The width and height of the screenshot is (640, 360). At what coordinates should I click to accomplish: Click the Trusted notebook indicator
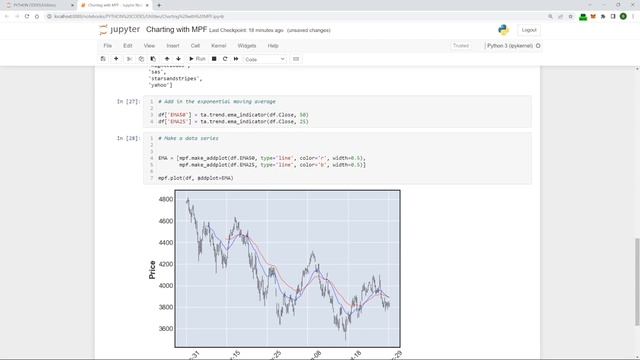[461, 46]
